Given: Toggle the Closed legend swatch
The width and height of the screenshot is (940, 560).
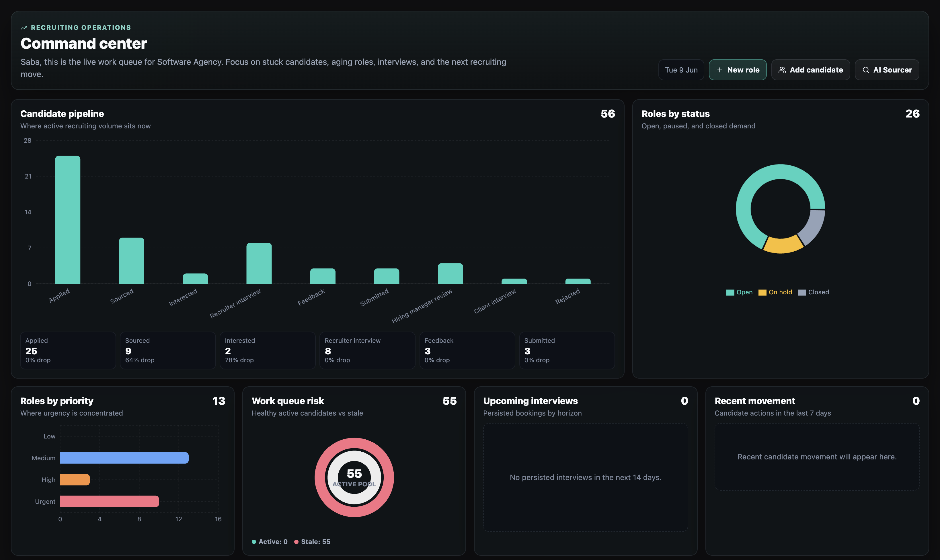Looking at the screenshot, I should pyautogui.click(x=802, y=292).
